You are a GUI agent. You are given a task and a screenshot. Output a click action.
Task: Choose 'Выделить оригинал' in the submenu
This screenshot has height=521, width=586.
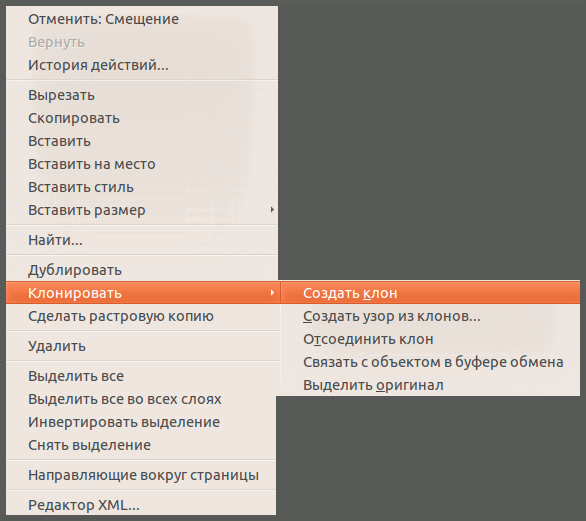click(x=430, y=385)
